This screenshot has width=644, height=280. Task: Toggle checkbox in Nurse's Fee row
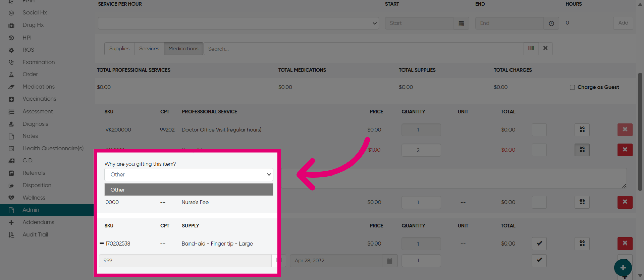click(539, 202)
